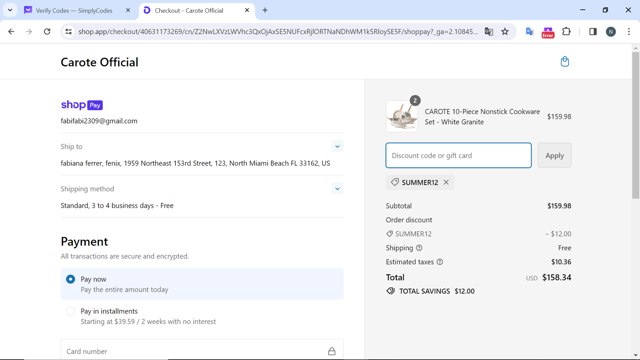Open a new browser tab
640x360 pixels.
265,10
